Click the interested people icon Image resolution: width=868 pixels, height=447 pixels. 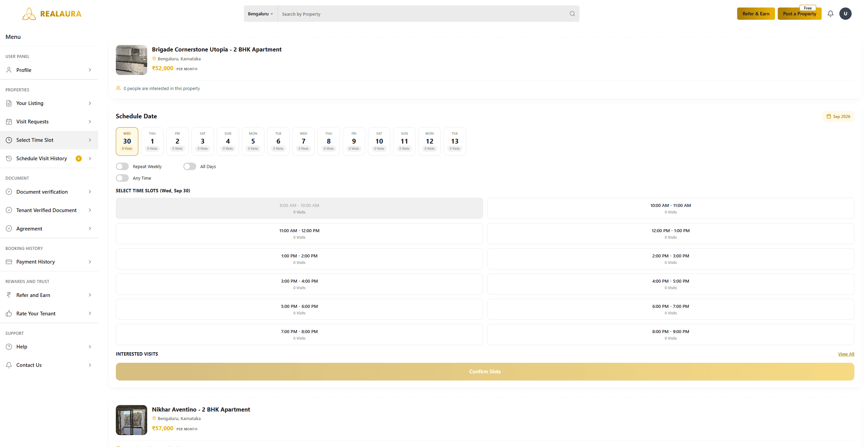pos(118,88)
